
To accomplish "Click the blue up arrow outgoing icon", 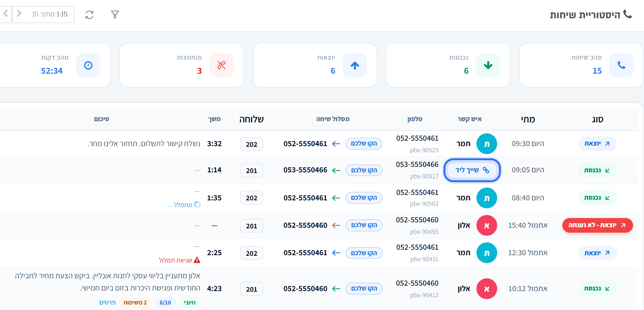I will [355, 65].
